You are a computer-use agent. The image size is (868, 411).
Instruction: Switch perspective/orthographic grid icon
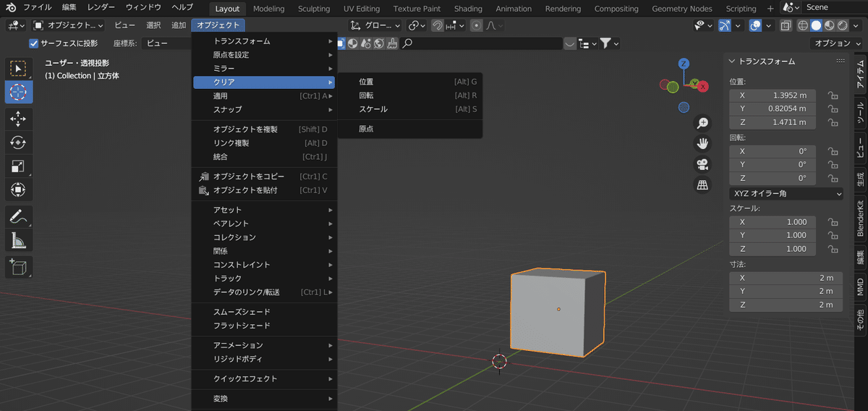point(702,185)
